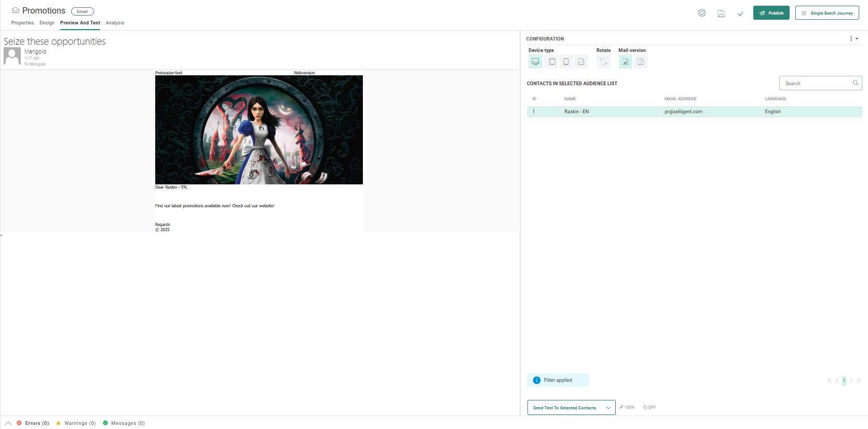Screen dimensions: 868x429
Task: Select the mobile phone device type icon
Action: click(x=566, y=62)
